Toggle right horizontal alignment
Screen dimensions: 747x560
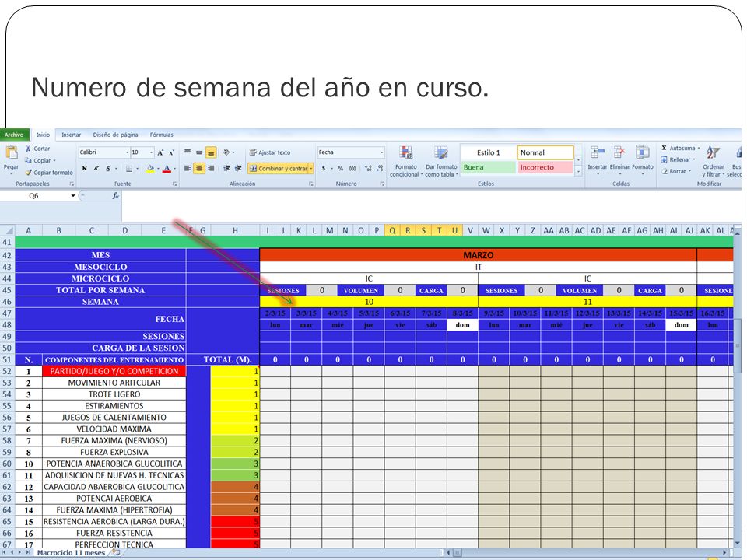[x=211, y=168]
